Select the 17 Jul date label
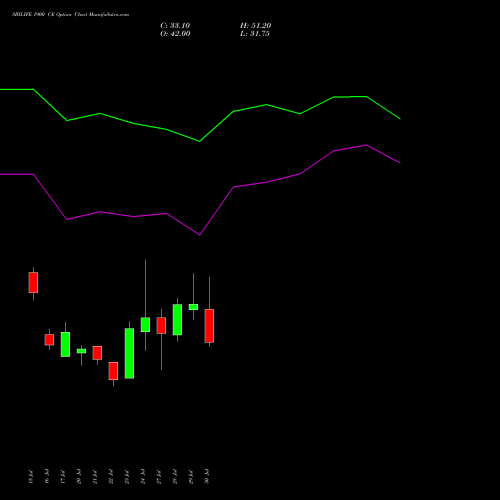The image size is (500, 500). coord(63,476)
